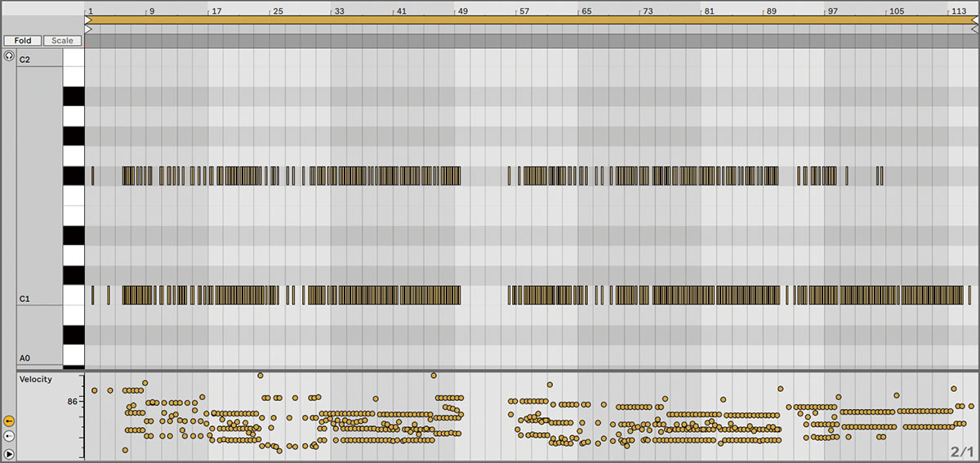The height and width of the screenshot is (463, 980).
Task: Click bar number 105 in the ruler
Action: [x=896, y=11]
